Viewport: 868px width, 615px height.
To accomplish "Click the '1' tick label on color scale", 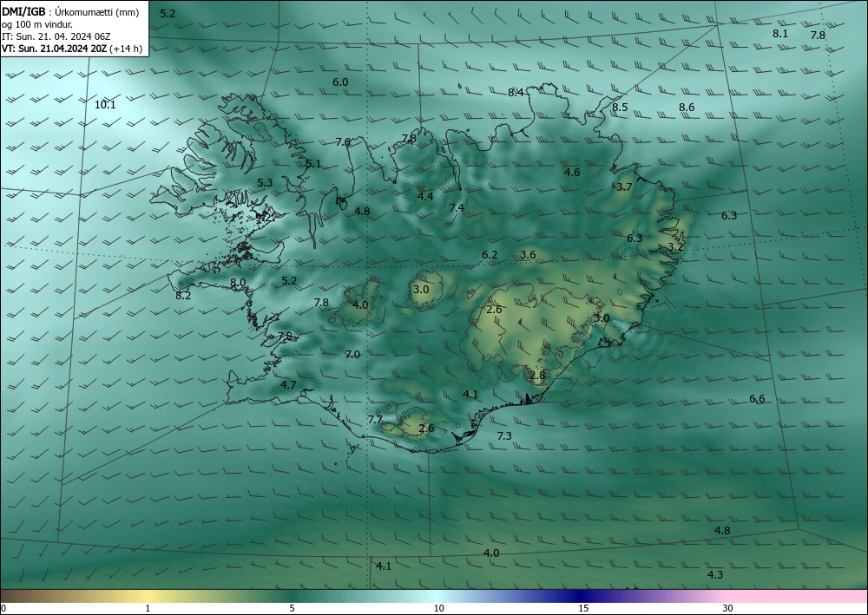I will (x=148, y=608).
